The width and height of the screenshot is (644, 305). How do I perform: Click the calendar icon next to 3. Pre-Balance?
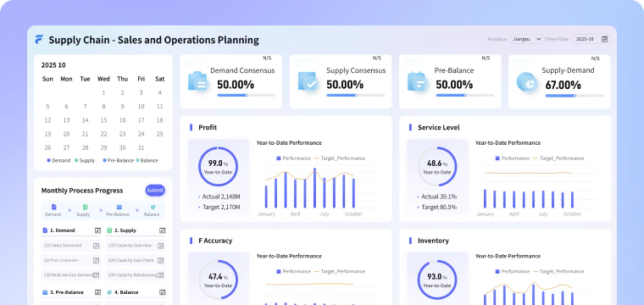(x=45, y=292)
